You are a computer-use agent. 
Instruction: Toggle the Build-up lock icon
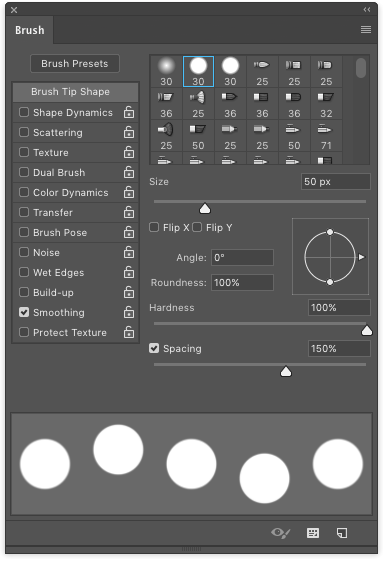[129, 293]
